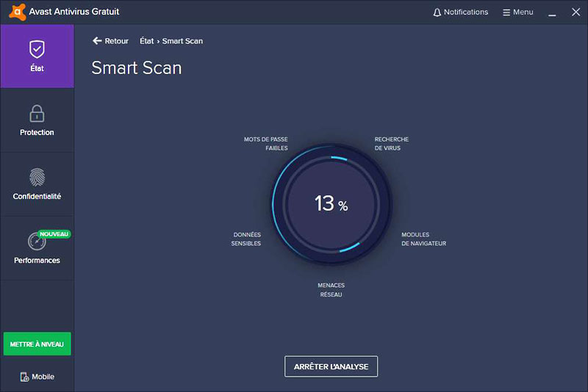Open the Protection padlock section
The image size is (588, 392).
click(37, 120)
